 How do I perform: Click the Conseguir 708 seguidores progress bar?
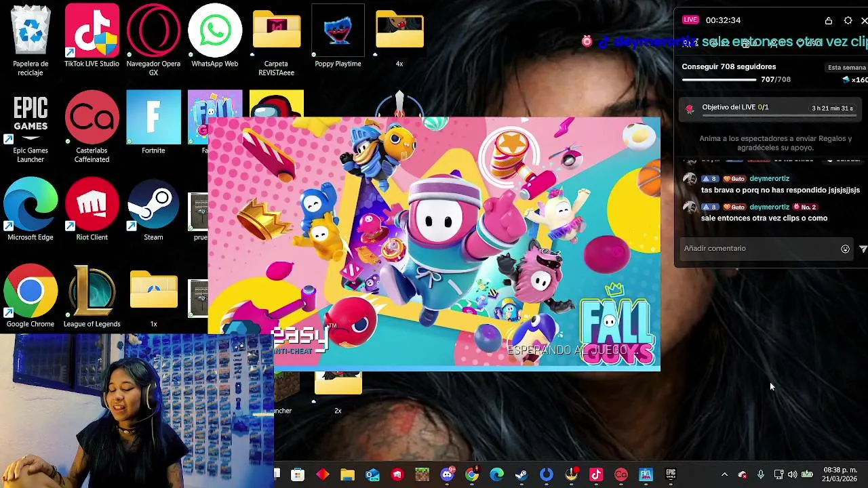click(719, 80)
